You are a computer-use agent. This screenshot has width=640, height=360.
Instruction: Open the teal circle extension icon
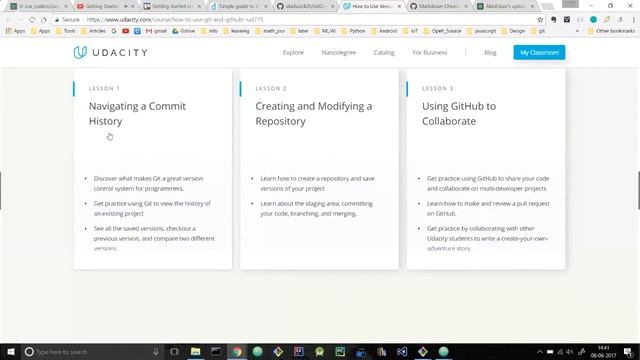click(593, 20)
